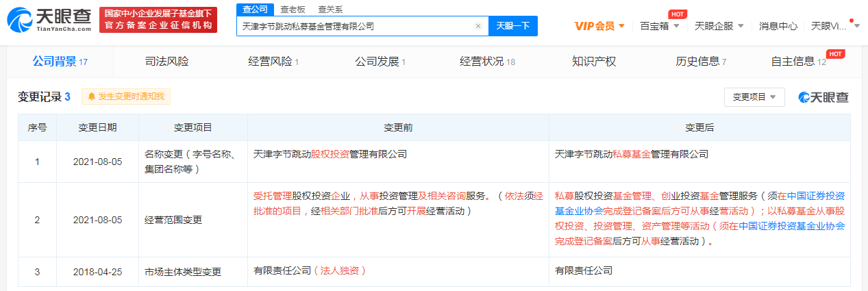The width and height of the screenshot is (868, 291).
Task: Click 天津字节跳动私募基金管理有限公司 in 变更后
Action: [x=632, y=155]
